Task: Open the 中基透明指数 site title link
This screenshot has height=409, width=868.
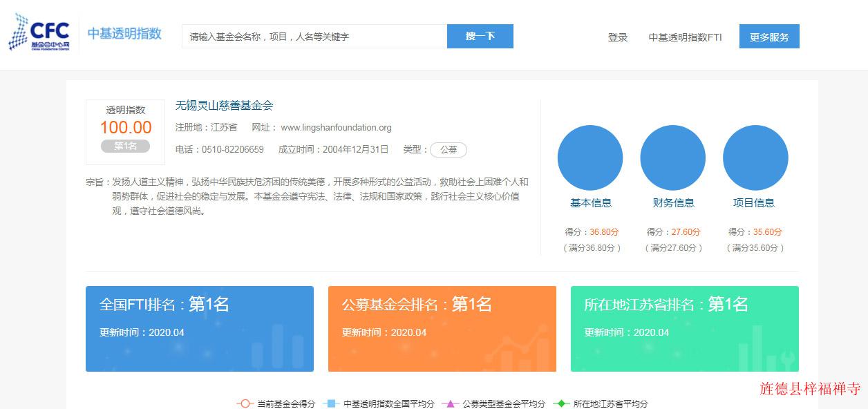Action: [x=124, y=33]
